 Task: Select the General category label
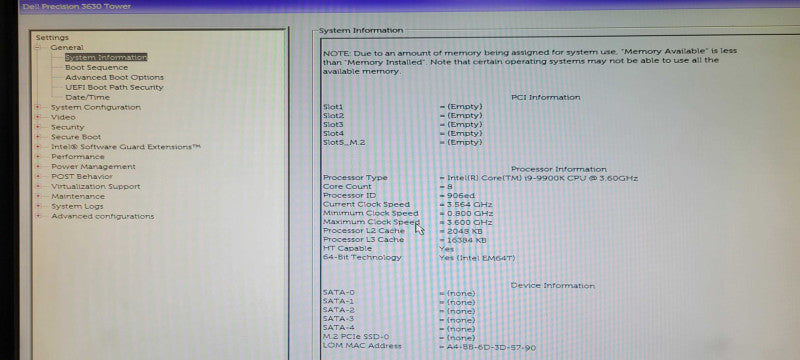(x=67, y=47)
